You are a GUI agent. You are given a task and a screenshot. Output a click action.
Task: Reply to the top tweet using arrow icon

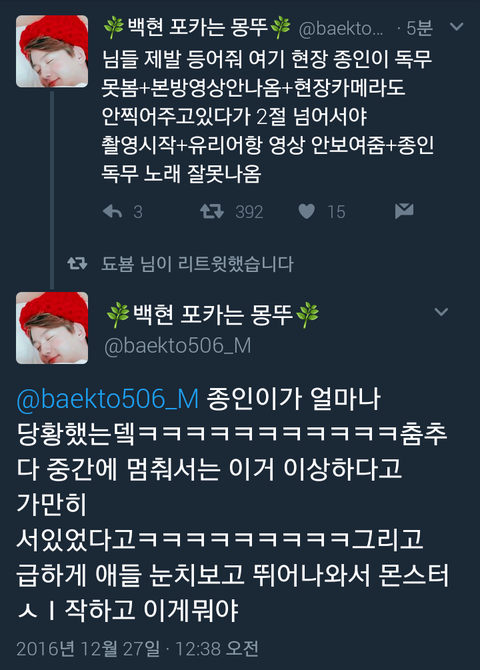tap(112, 211)
